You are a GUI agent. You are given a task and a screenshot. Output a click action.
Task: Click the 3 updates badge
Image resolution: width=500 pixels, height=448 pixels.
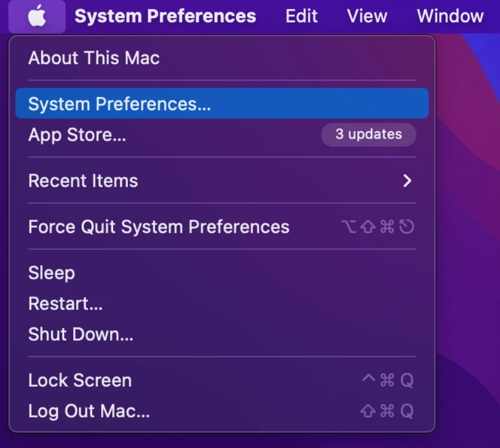click(x=368, y=135)
